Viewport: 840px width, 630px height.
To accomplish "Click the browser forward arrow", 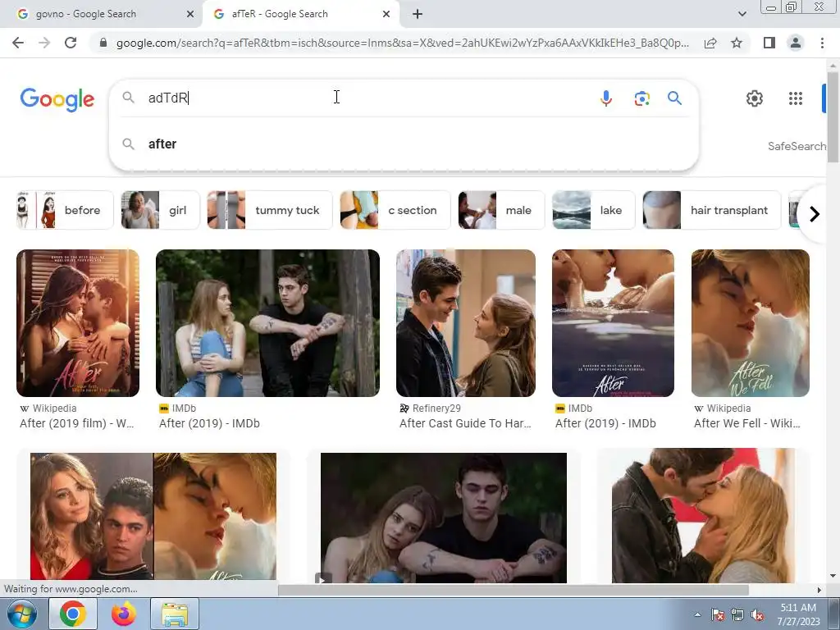I will coord(44,43).
